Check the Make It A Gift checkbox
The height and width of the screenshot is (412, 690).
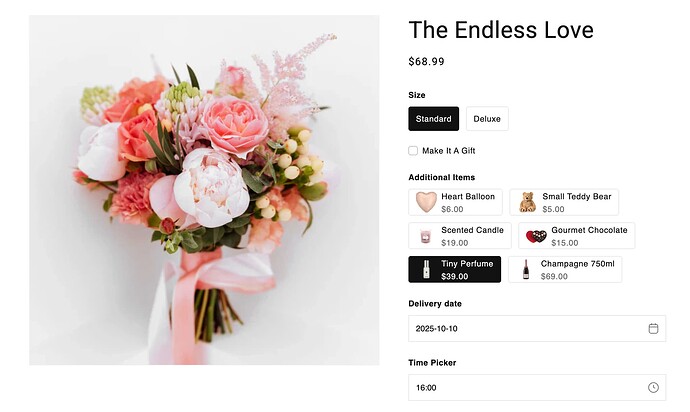tap(413, 151)
